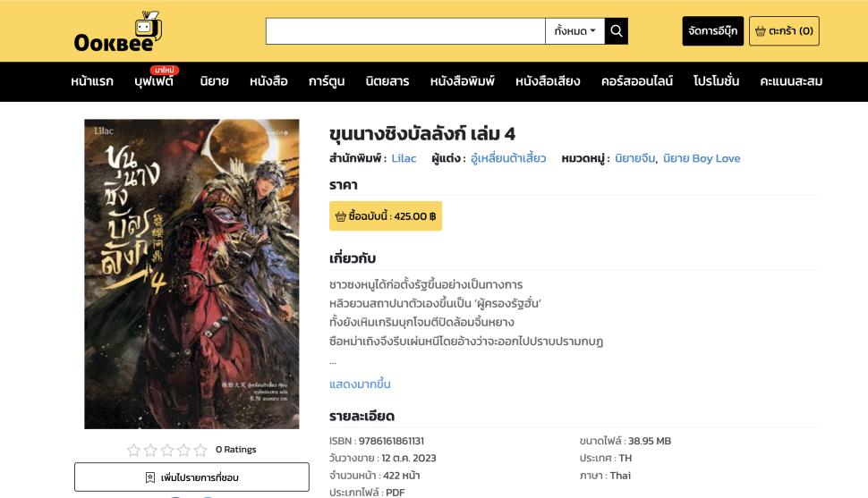Open the หนังสือเสียง menu item
This screenshot has height=498, width=868.
(548, 81)
